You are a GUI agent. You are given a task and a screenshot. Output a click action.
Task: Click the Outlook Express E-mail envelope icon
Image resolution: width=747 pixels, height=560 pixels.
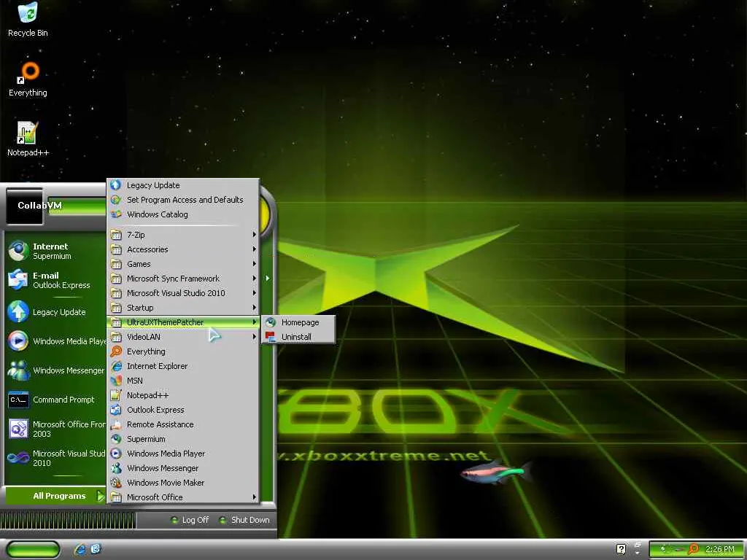tap(18, 280)
